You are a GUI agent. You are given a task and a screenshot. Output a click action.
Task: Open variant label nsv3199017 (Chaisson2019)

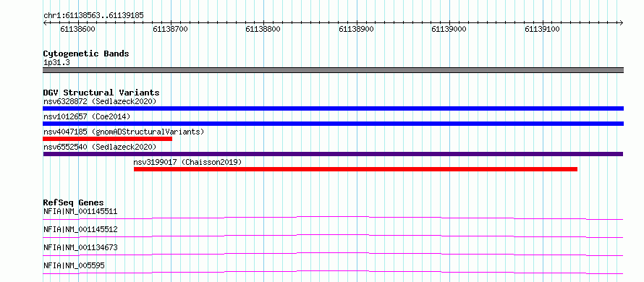(187, 162)
